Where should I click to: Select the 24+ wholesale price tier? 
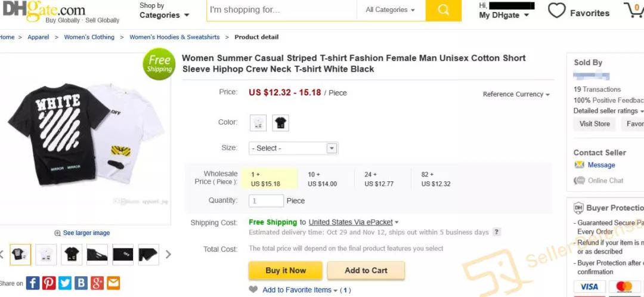[379, 179]
